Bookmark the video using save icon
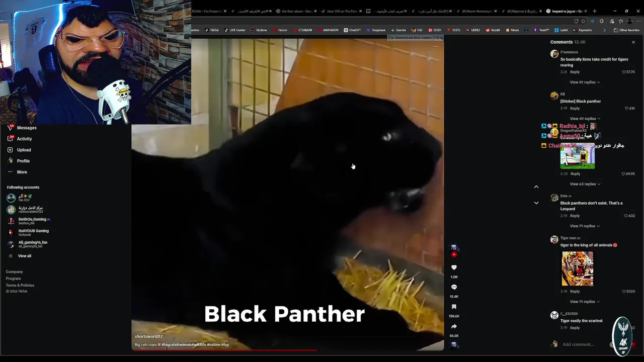644x362 pixels. [454, 307]
